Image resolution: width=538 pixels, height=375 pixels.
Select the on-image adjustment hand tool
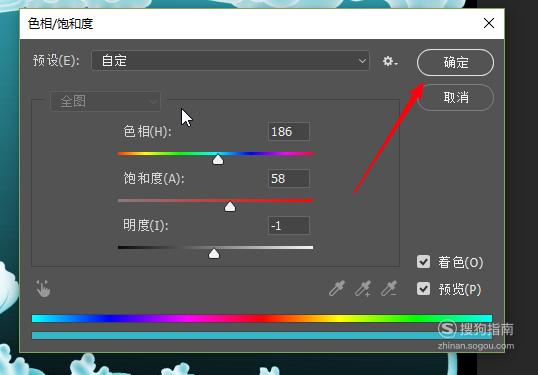pyautogui.click(x=43, y=289)
